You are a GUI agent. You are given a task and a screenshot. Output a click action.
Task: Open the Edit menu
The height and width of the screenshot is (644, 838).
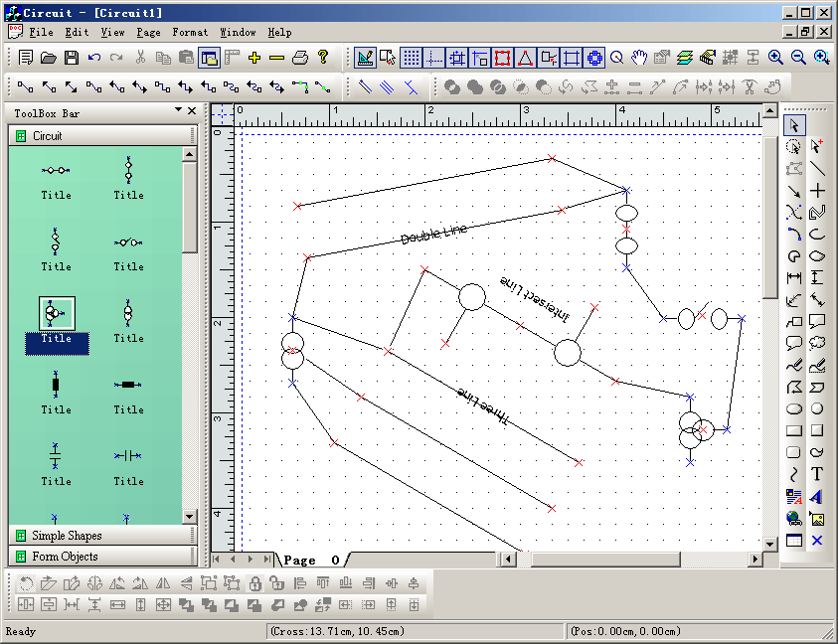point(77,32)
